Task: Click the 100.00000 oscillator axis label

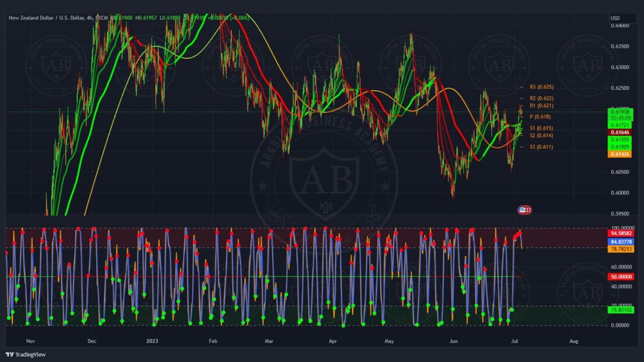Action: [x=623, y=228]
